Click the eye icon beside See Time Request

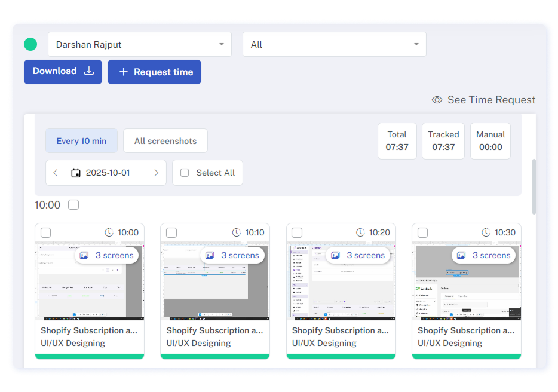click(437, 100)
